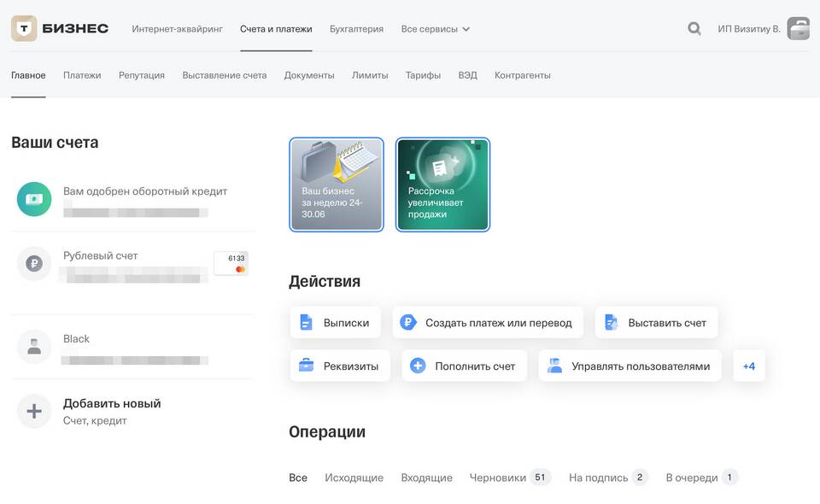Click briefcase icon in Реквизиты button

[x=306, y=365]
